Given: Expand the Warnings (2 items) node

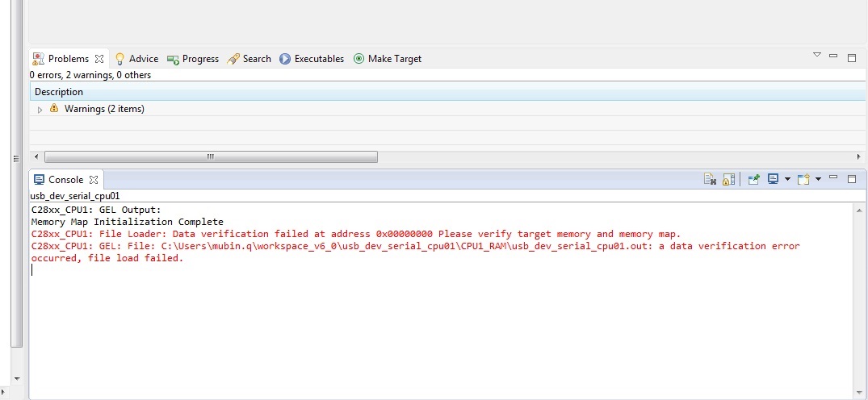Looking at the screenshot, I should click(x=40, y=110).
